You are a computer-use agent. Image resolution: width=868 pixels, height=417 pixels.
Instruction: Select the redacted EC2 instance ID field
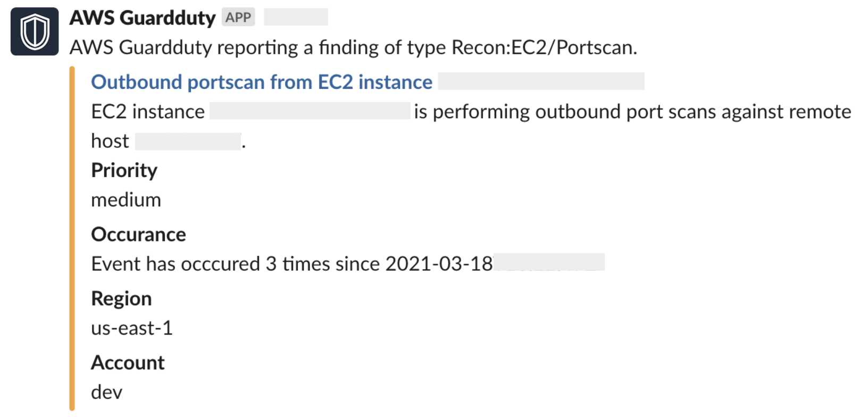[311, 111]
